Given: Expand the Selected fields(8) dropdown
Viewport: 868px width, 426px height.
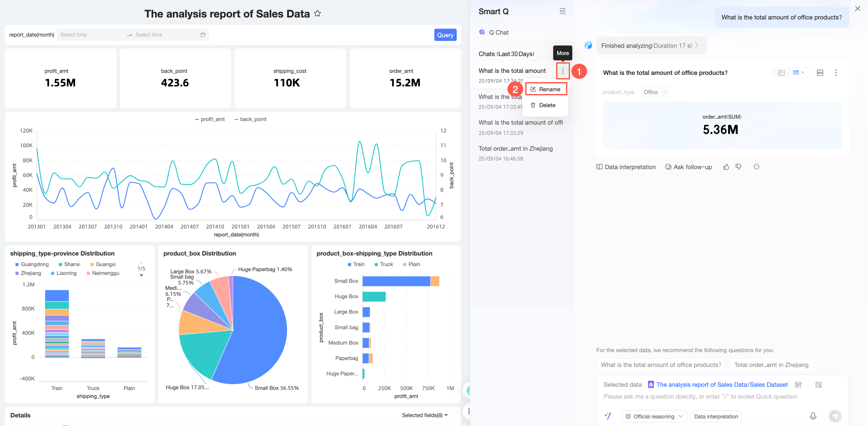Looking at the screenshot, I should point(424,415).
